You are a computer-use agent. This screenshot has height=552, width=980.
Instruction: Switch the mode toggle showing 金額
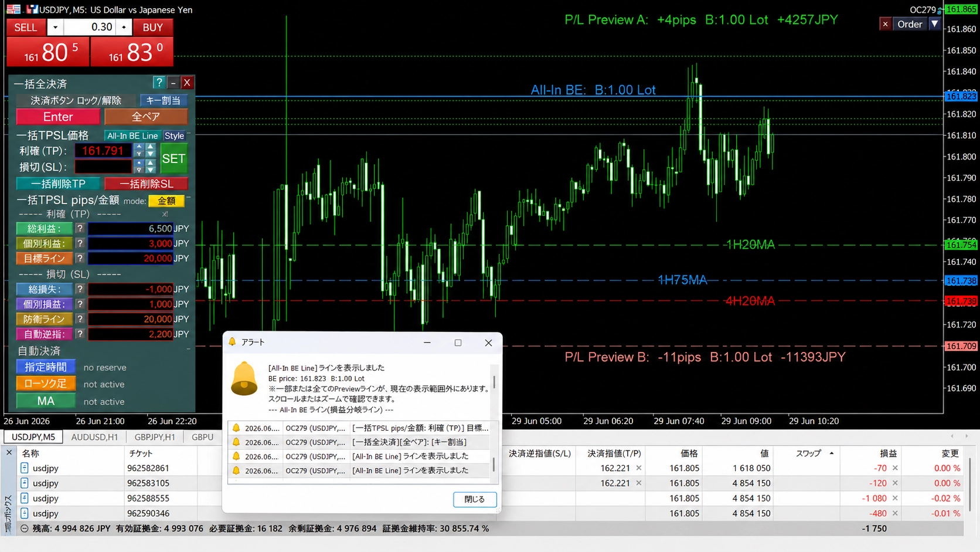tap(166, 201)
